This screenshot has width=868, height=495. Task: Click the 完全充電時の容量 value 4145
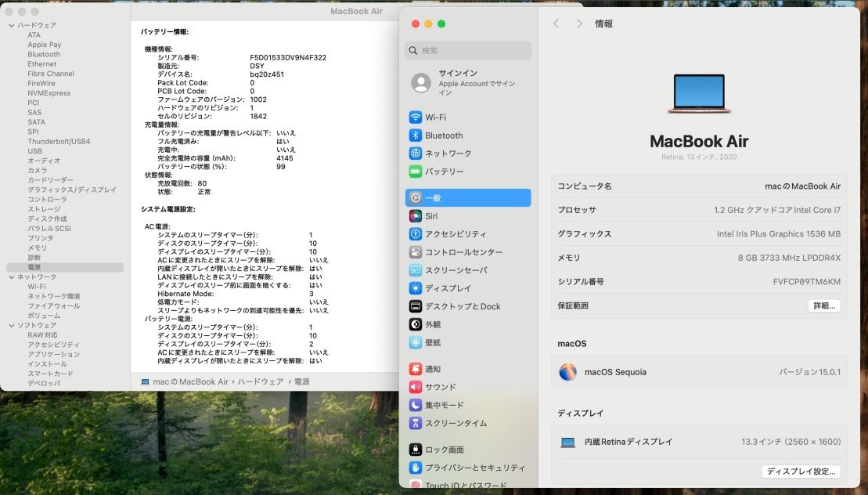click(x=285, y=158)
